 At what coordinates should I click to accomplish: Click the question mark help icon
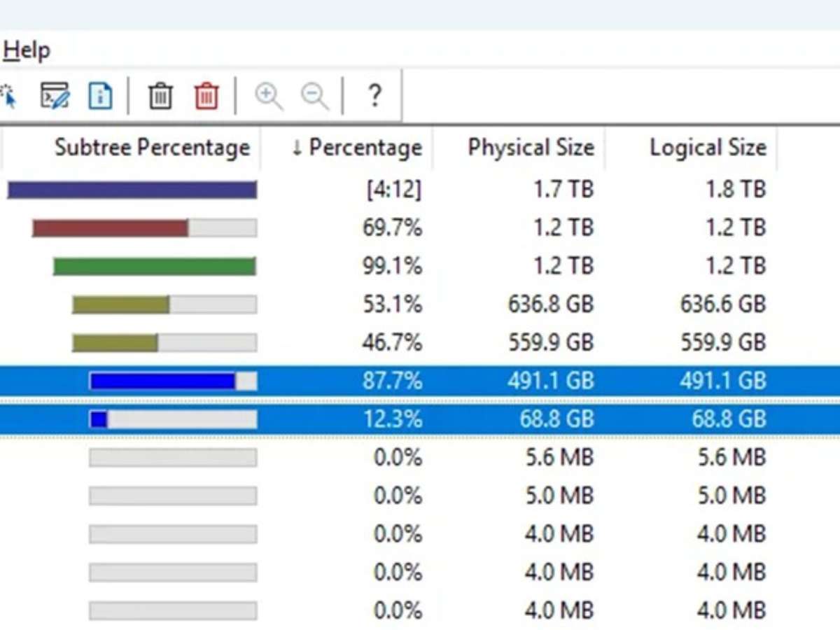pos(374,94)
